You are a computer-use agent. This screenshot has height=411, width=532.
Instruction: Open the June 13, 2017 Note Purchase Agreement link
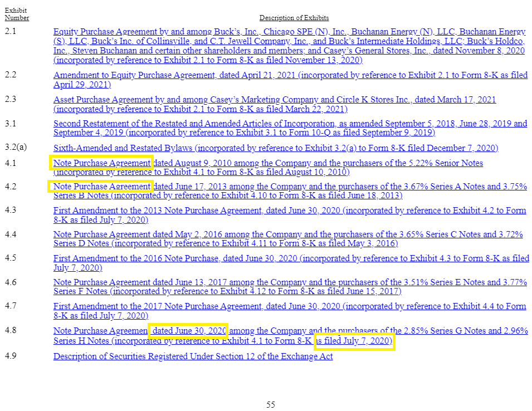point(223,282)
